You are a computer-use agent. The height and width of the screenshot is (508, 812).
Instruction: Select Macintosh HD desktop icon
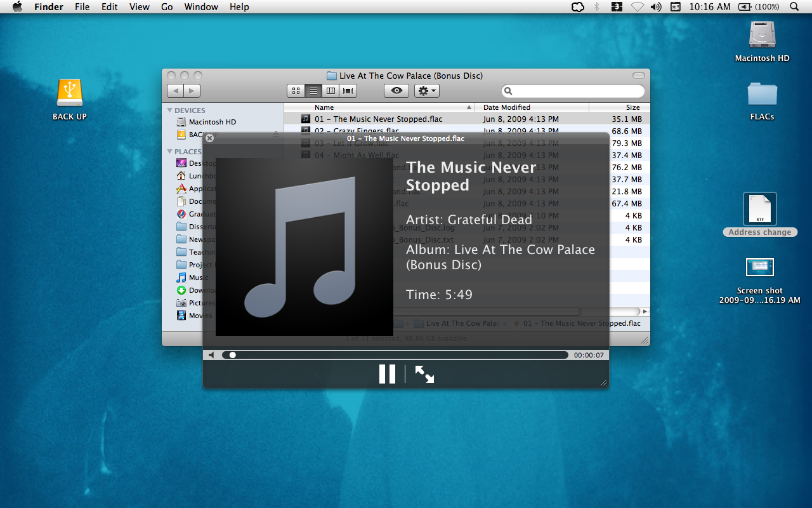[x=762, y=41]
